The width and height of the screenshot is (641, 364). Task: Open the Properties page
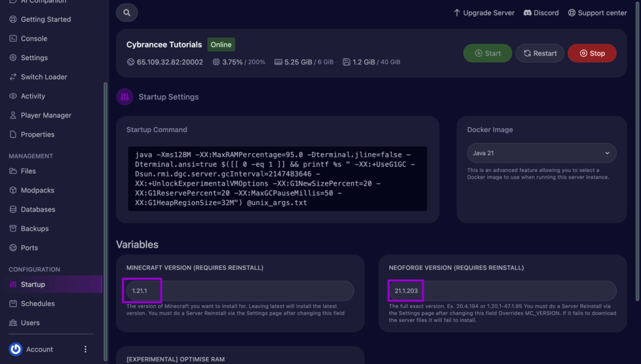(38, 134)
